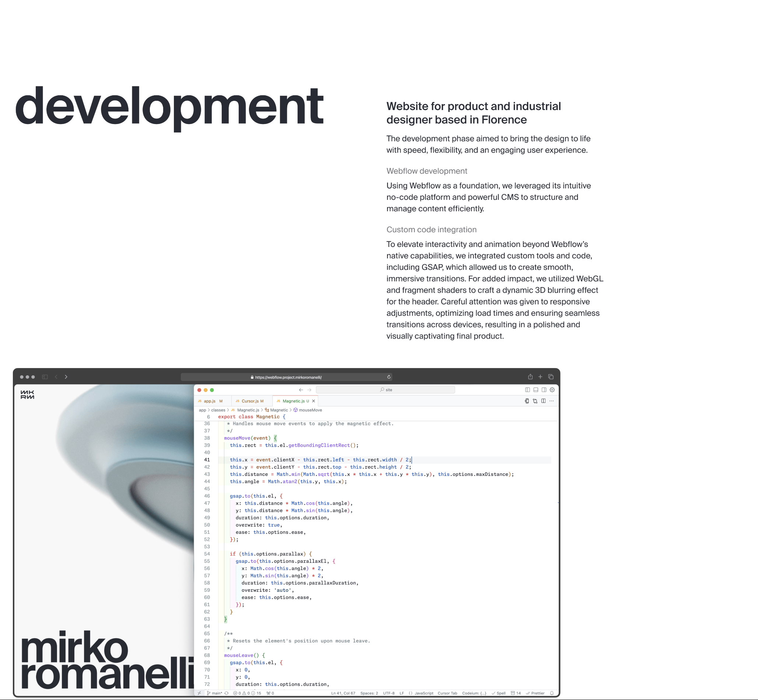Image resolution: width=758 pixels, height=700 pixels.
Task: Open editor more actions ellipsis menu
Action: (552, 401)
